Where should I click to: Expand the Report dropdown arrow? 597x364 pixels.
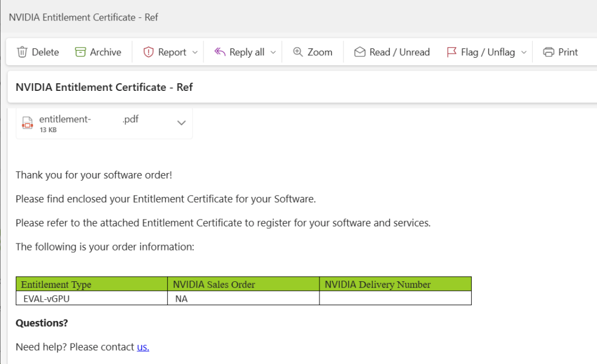pos(195,52)
